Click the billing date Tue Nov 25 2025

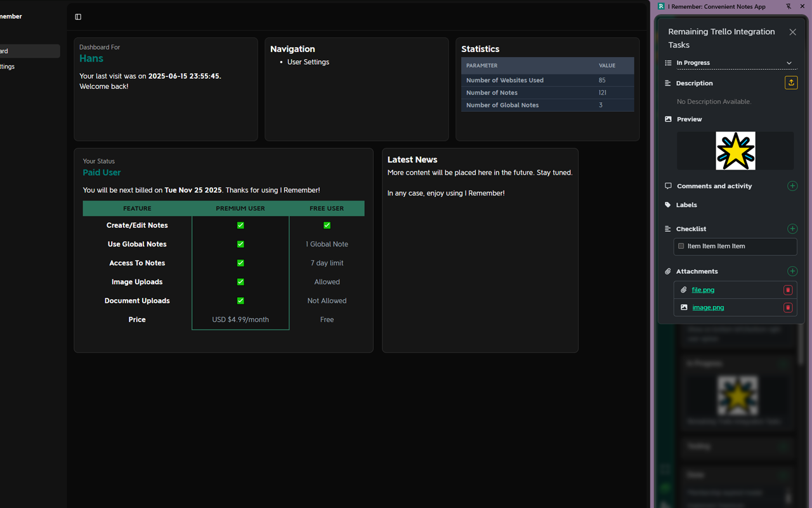click(193, 190)
